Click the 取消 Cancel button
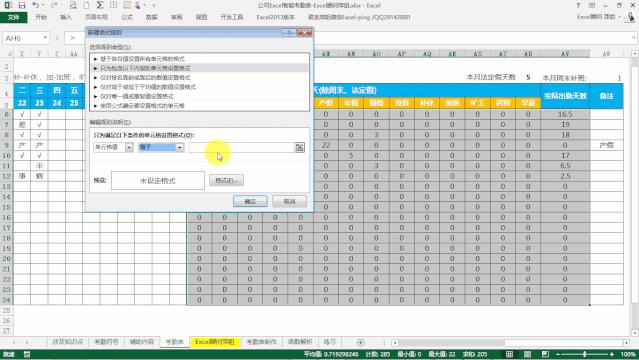The height and width of the screenshot is (360, 639). tap(289, 201)
